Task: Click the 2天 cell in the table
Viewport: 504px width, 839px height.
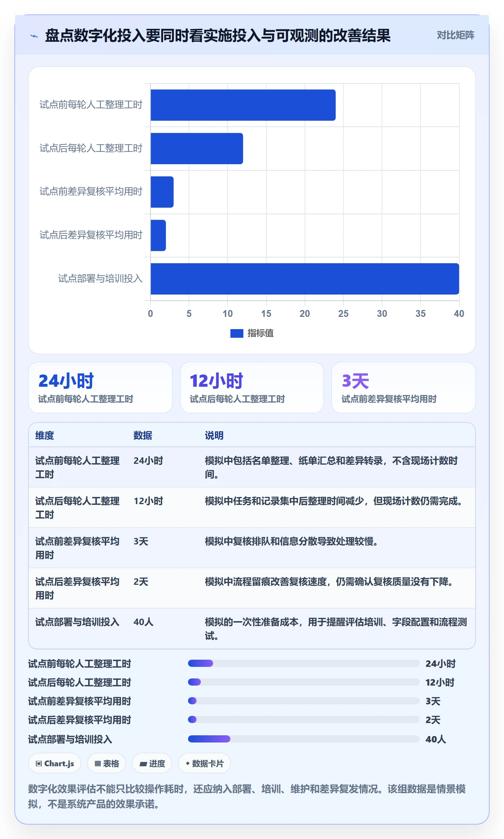Action: (x=141, y=582)
